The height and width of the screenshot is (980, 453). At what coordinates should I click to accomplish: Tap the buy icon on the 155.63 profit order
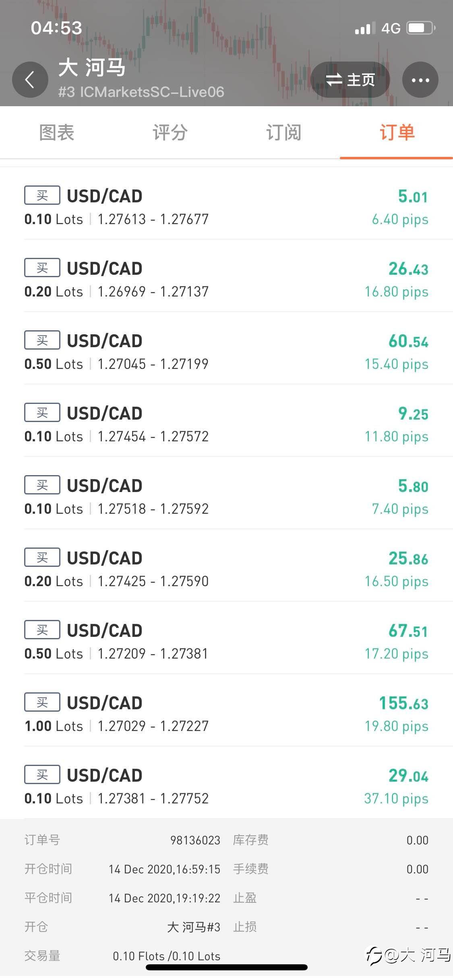(x=42, y=702)
